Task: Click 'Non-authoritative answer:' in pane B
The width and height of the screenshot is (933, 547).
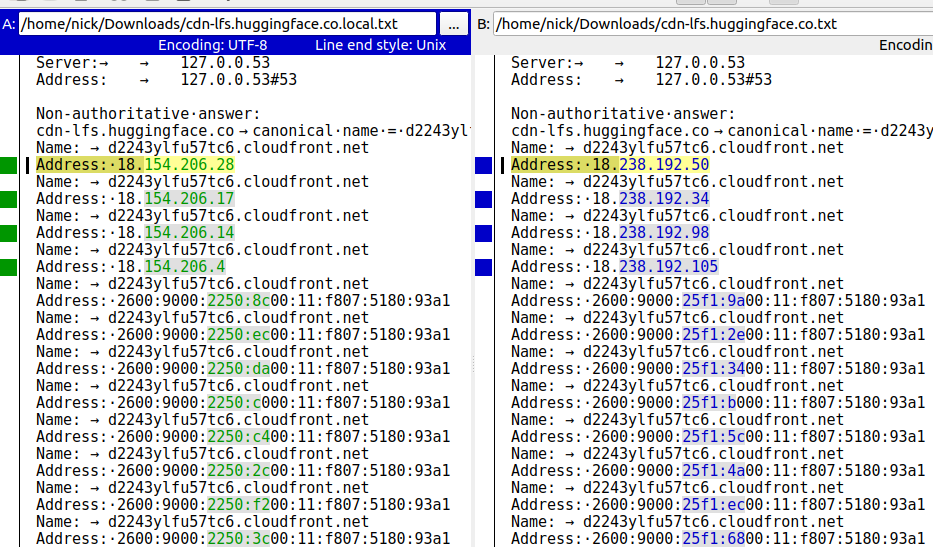Action: (623, 114)
